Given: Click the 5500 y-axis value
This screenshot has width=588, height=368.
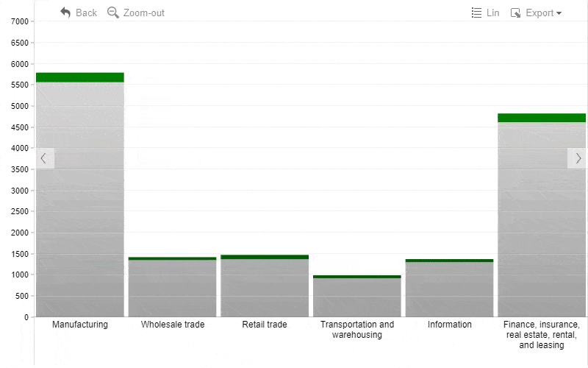Looking at the screenshot, I should coord(20,85).
